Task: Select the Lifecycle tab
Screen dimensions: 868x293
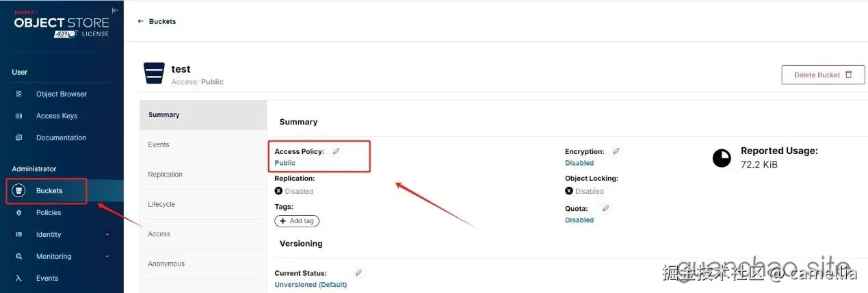Action: tap(161, 204)
